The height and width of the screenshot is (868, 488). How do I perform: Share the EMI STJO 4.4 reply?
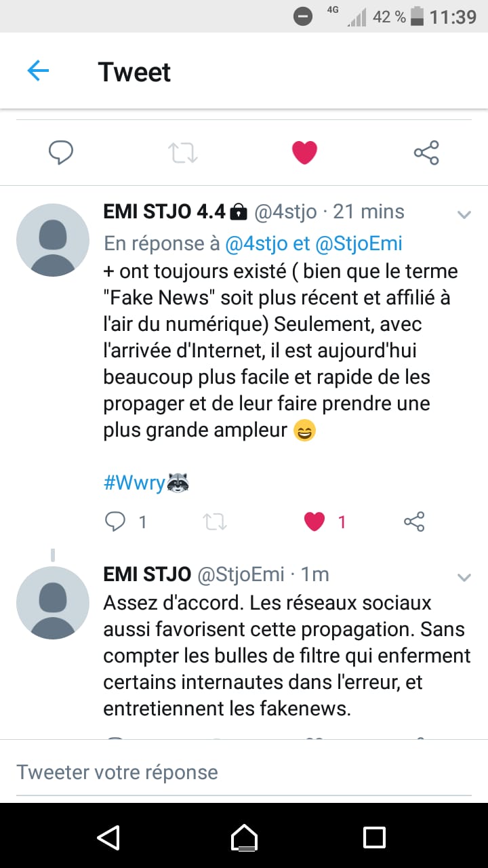coord(414,521)
